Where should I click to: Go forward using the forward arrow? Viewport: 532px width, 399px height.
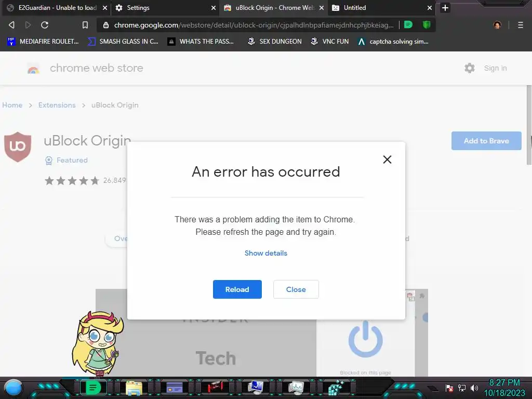(x=28, y=25)
